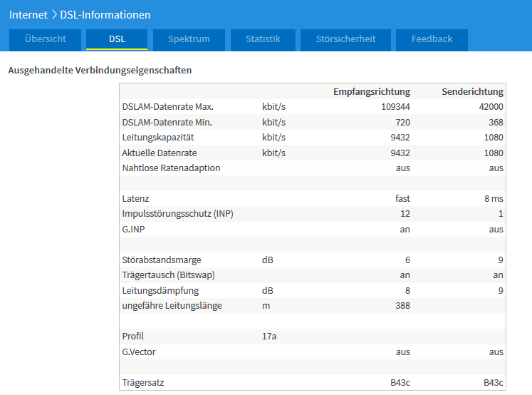Select the Trägertausch (Bitswap) label

168,275
